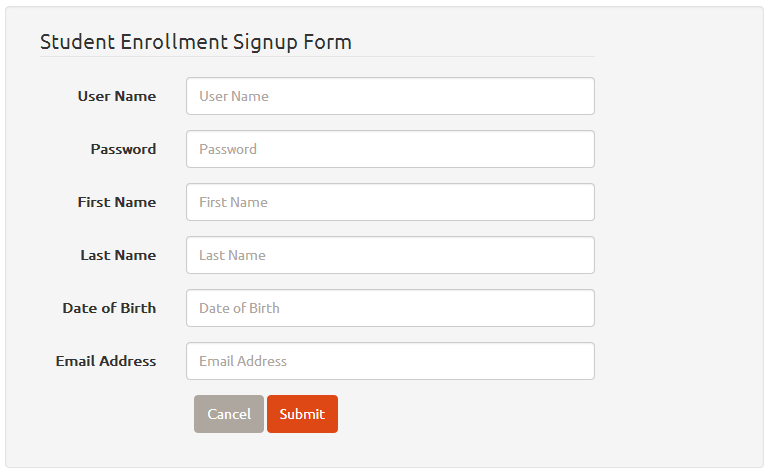Click the bold Last Name label
This screenshot has width=766, height=476.
click(x=118, y=255)
